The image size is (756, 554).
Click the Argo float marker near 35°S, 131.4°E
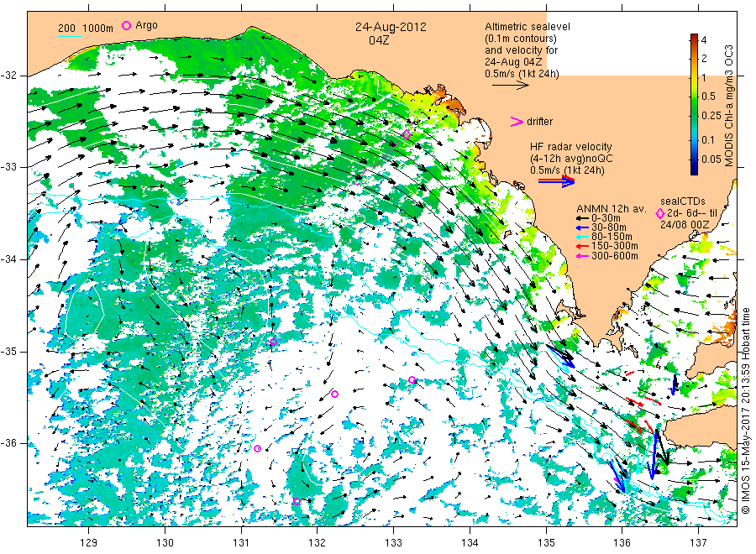[x=273, y=342]
